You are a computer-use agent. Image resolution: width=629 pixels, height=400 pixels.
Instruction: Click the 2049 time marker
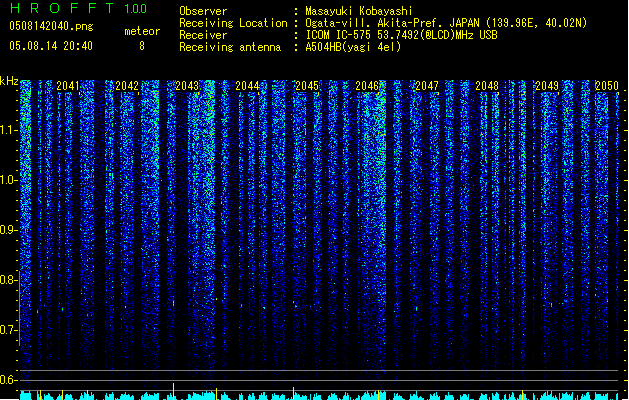[547, 86]
